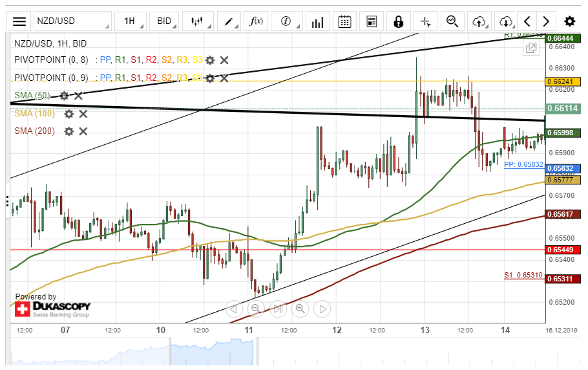
Task: Click the magnifier zoom tool in the toolbar
Action: click(x=452, y=21)
